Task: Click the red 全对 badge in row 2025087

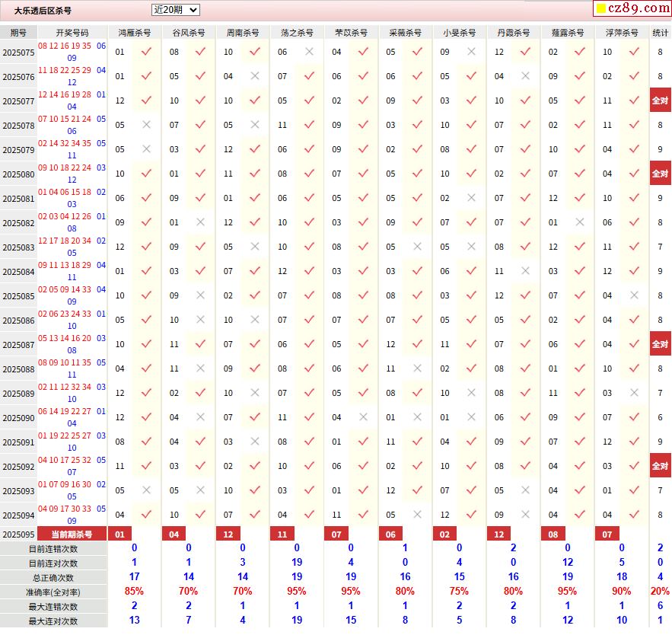Action: click(660, 344)
